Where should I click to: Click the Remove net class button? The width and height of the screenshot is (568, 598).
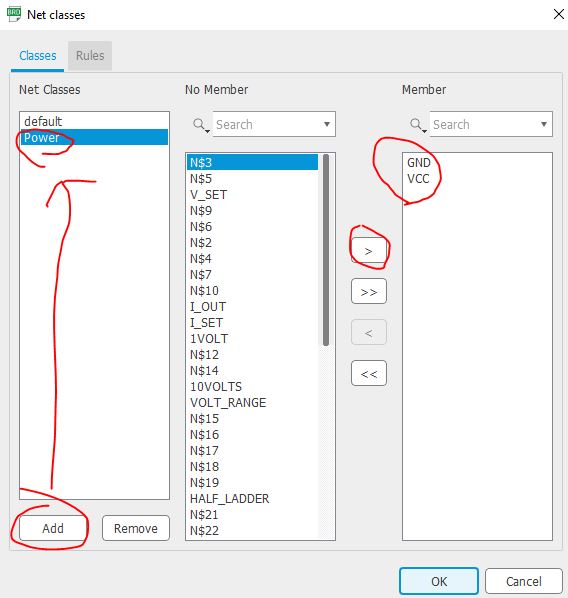136,528
